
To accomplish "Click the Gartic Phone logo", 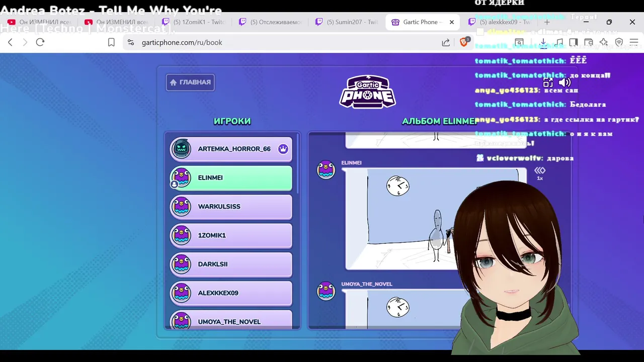I will pos(367,92).
